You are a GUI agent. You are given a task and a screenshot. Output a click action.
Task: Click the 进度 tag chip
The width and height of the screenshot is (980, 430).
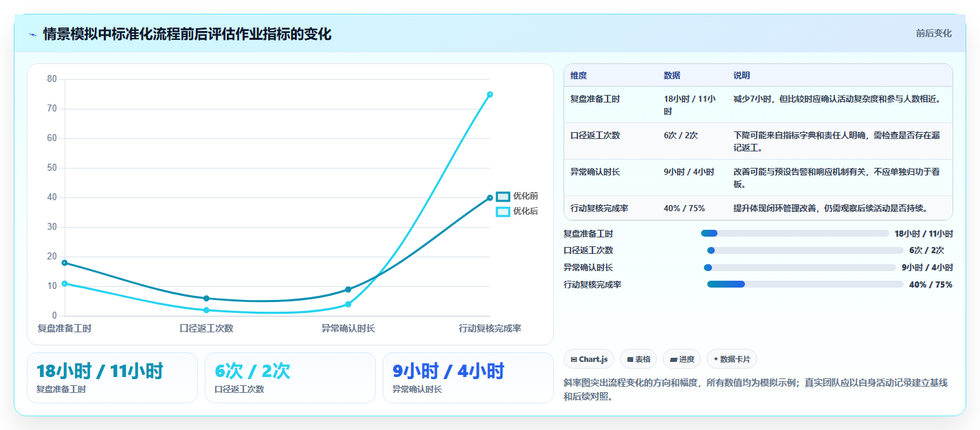pyautogui.click(x=682, y=359)
